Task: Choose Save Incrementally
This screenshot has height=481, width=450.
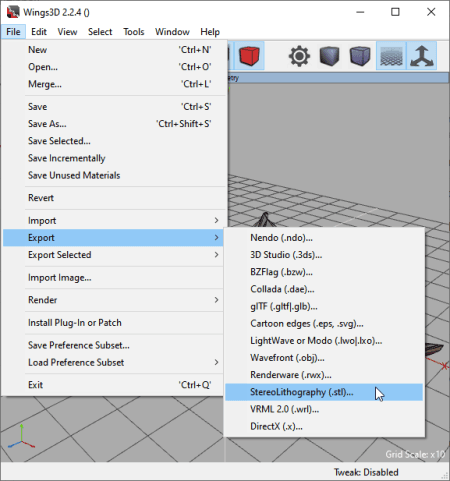Action: pyautogui.click(x=114, y=158)
